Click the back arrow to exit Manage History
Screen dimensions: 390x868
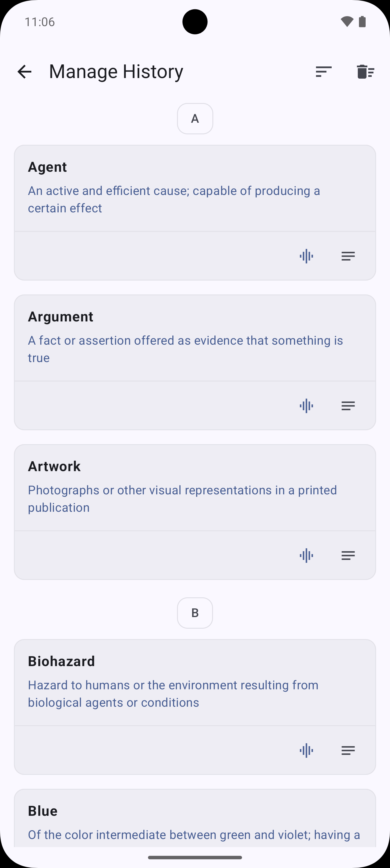(25, 71)
